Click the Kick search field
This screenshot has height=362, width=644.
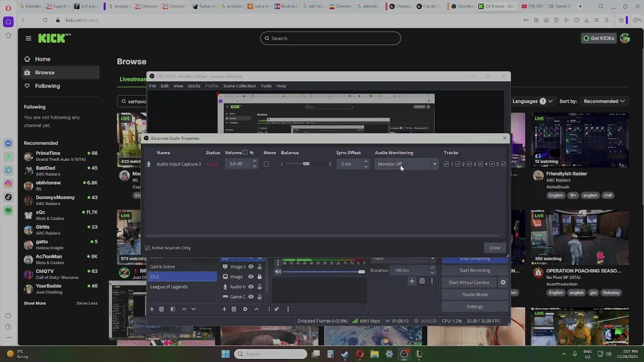(331, 38)
